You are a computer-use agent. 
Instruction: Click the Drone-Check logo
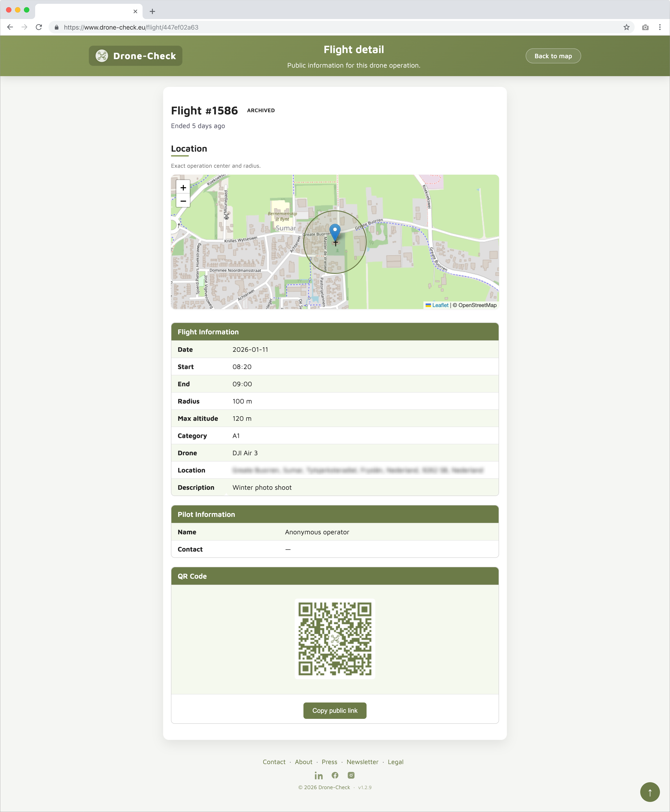[x=135, y=56]
